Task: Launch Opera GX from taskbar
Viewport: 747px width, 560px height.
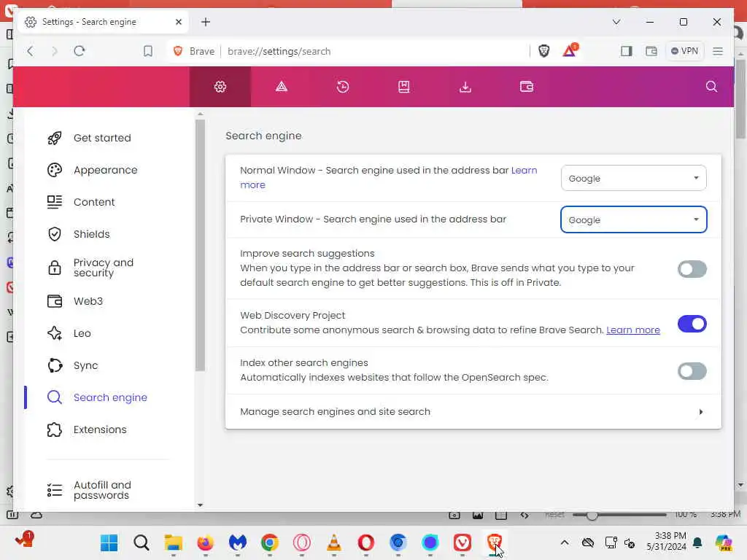Action: [x=301, y=542]
